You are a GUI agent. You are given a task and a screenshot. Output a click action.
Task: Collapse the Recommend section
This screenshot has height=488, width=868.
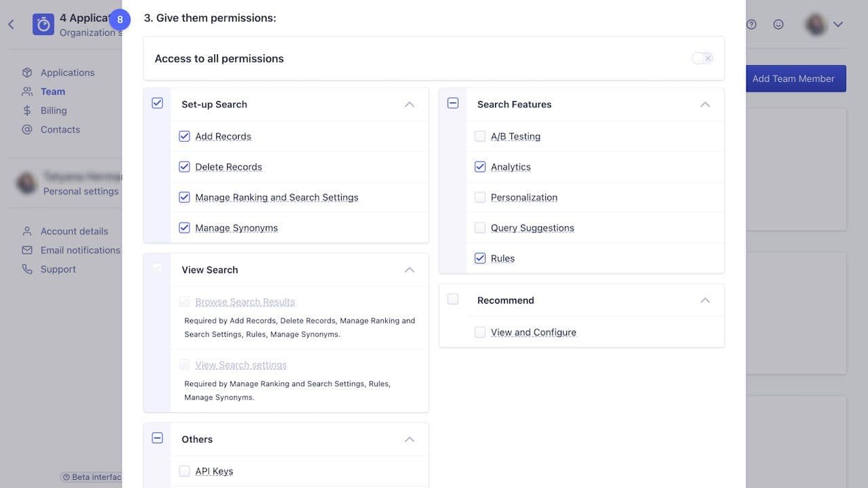point(705,300)
